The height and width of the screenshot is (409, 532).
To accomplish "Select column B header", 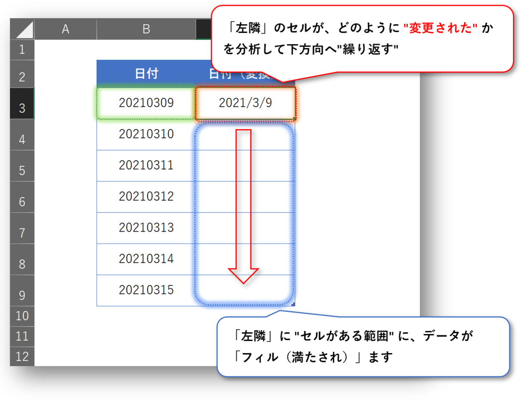I will (x=146, y=29).
